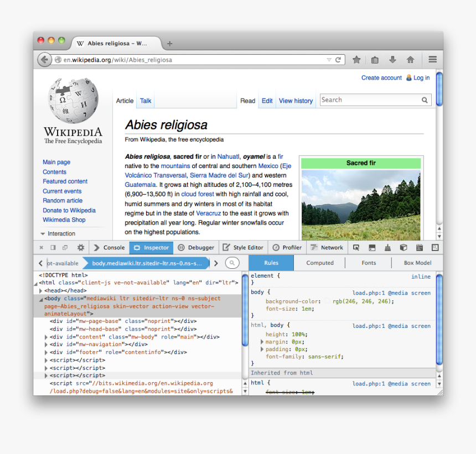Go to the browser home page
The width and height of the screenshot is (476, 454).
(x=411, y=60)
